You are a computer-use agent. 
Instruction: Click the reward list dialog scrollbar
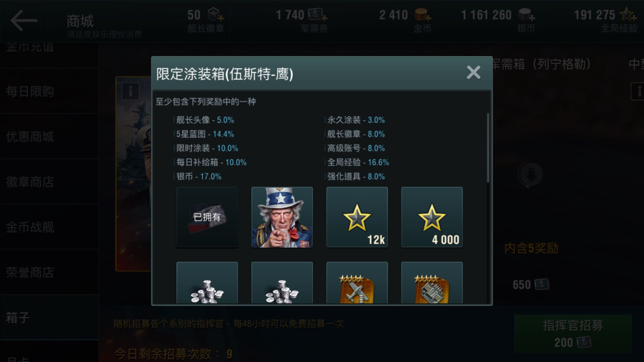488,147
